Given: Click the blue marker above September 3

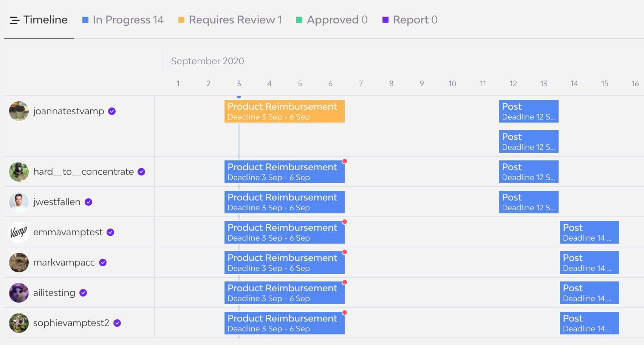Looking at the screenshot, I should [238, 97].
